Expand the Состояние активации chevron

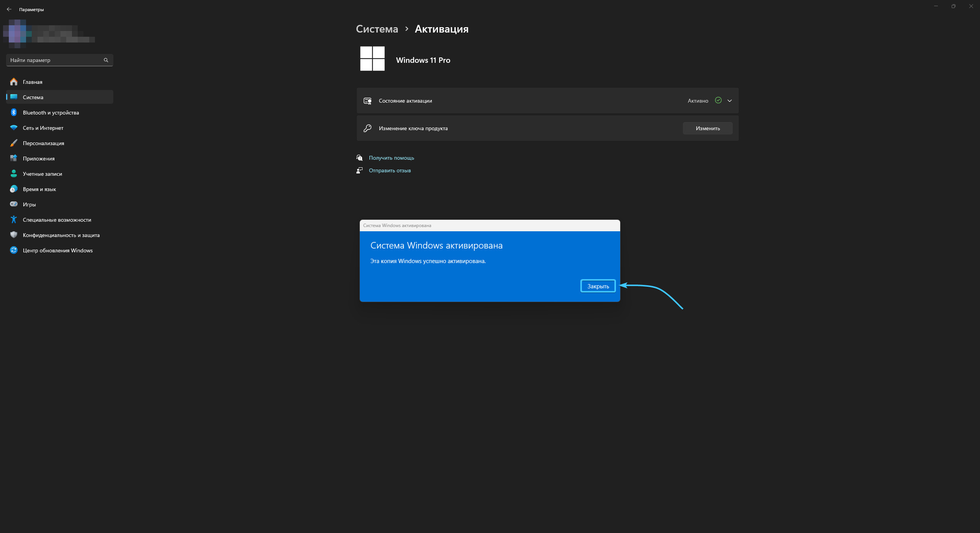tap(730, 101)
